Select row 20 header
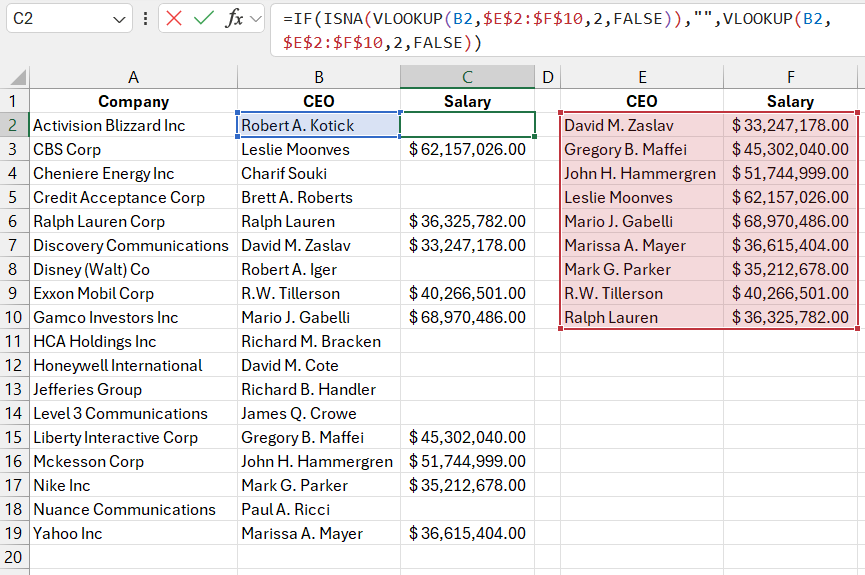Image resolution: width=865 pixels, height=575 pixels. [x=14, y=557]
